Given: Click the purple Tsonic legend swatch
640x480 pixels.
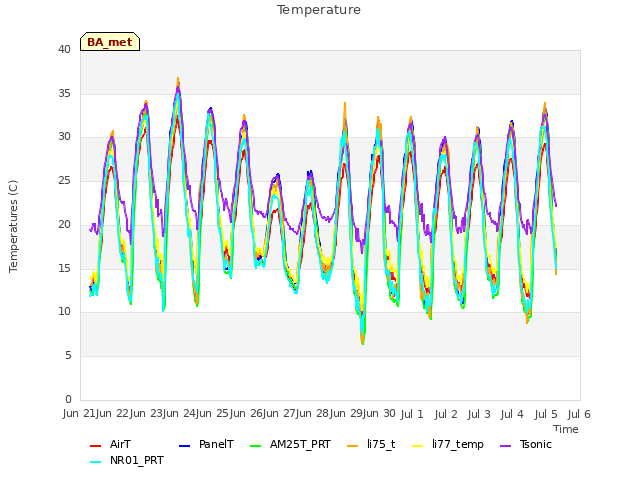Looking at the screenshot, I should [505, 445].
